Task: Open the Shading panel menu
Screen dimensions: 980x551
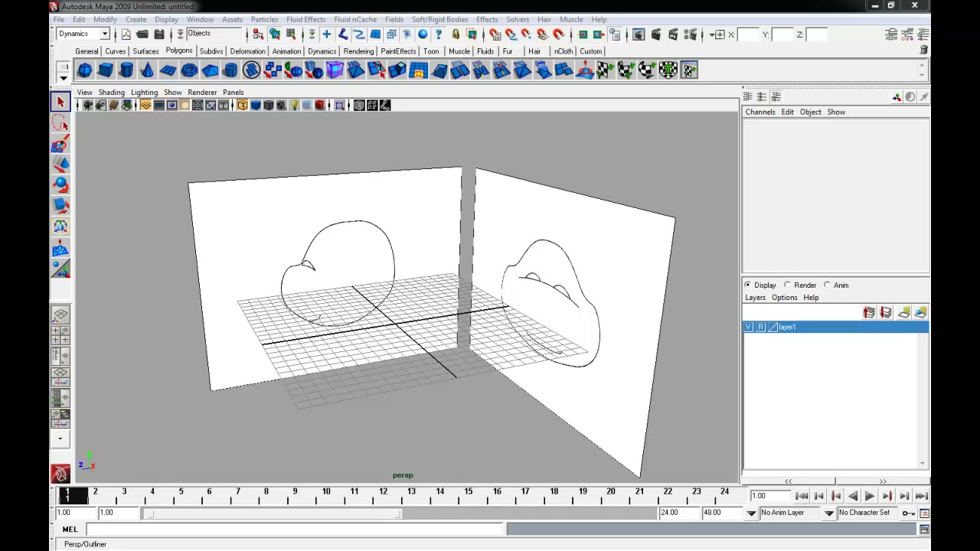Action: [111, 93]
